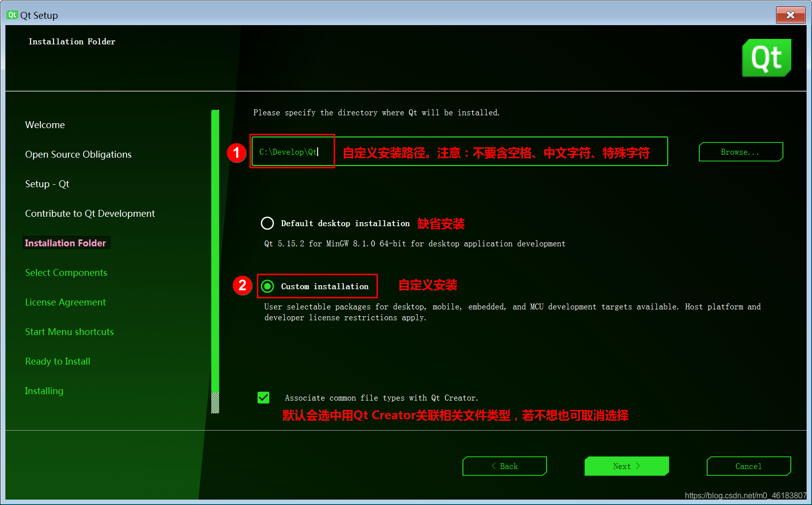The width and height of the screenshot is (812, 505).
Task: Select Default desktop installation radio button
Action: [x=267, y=223]
